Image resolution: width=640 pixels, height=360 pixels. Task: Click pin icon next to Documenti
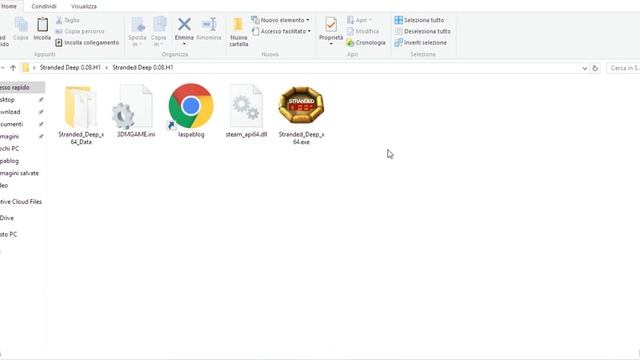tap(41, 124)
